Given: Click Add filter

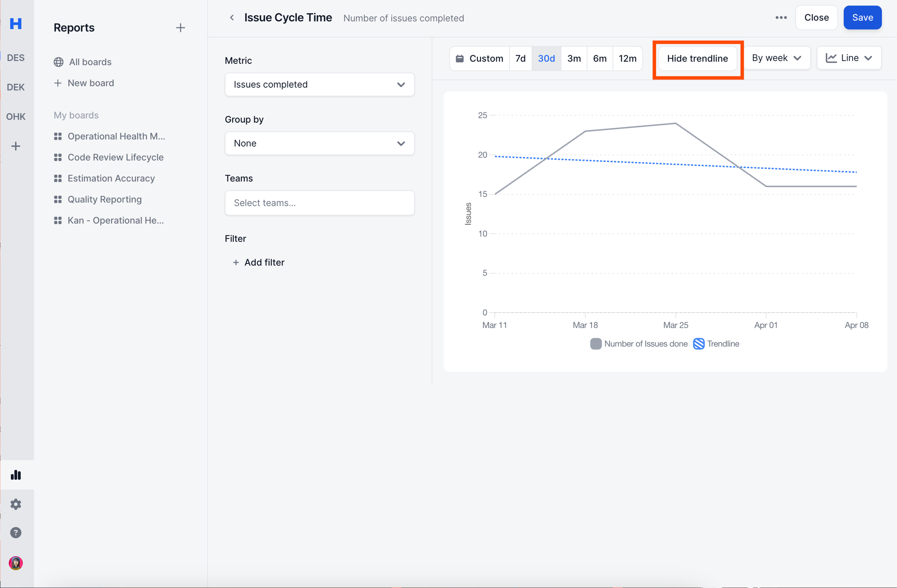Looking at the screenshot, I should 259,262.
